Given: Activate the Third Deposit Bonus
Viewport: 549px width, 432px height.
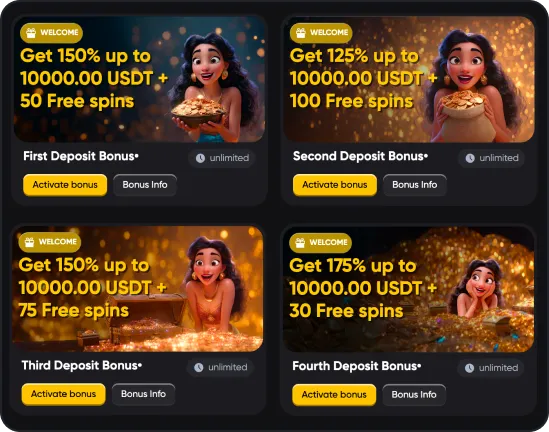Looking at the screenshot, I should point(63,394).
